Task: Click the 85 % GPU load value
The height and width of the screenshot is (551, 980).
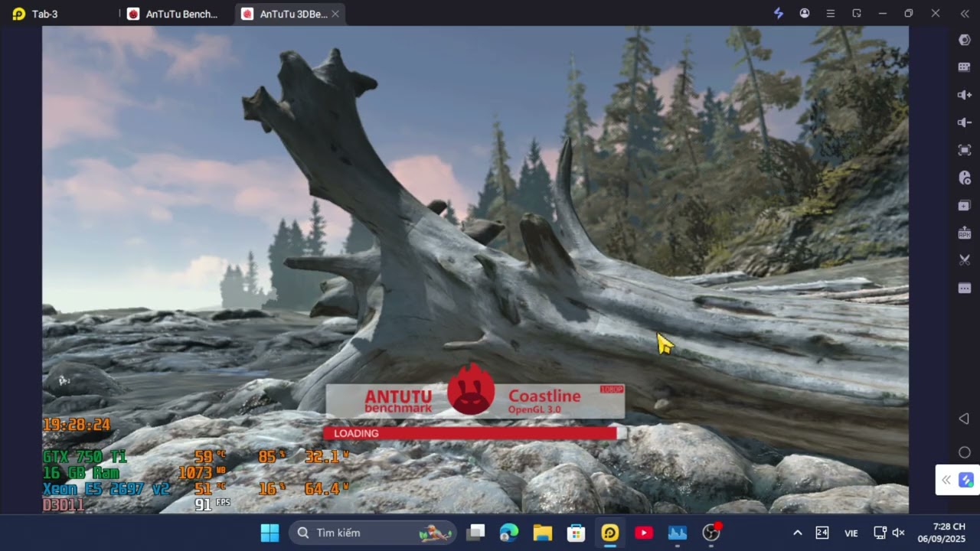Action: pyautogui.click(x=273, y=457)
